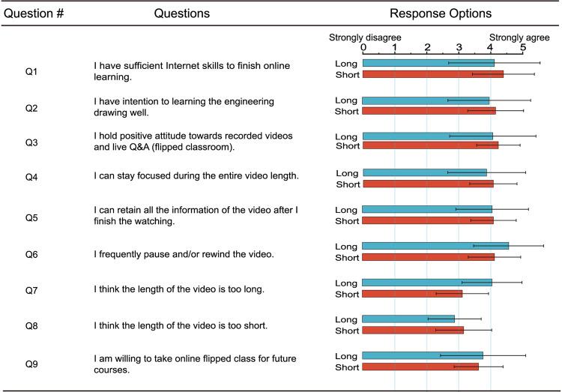
Task: Click the Q6 text about pausing and rewinding
Action: [x=178, y=254]
